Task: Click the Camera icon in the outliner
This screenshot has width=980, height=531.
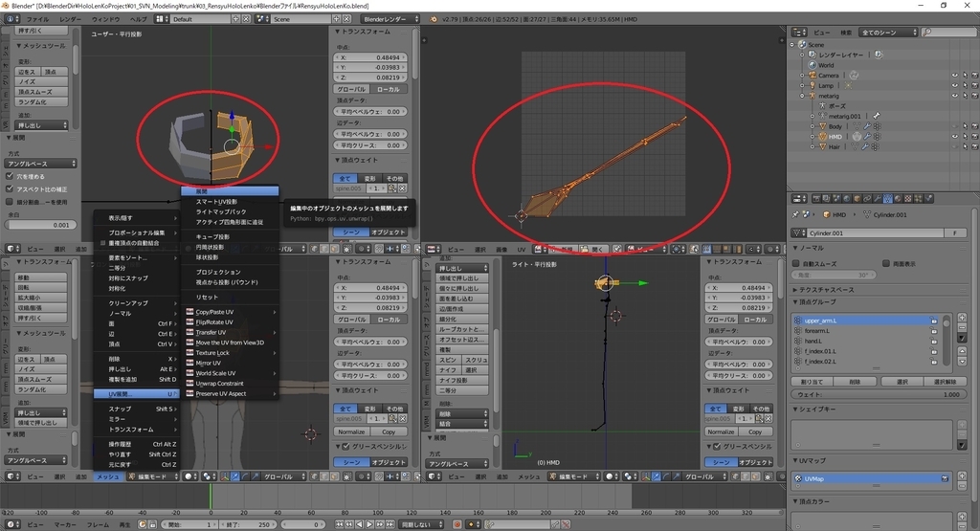Action: coord(813,75)
